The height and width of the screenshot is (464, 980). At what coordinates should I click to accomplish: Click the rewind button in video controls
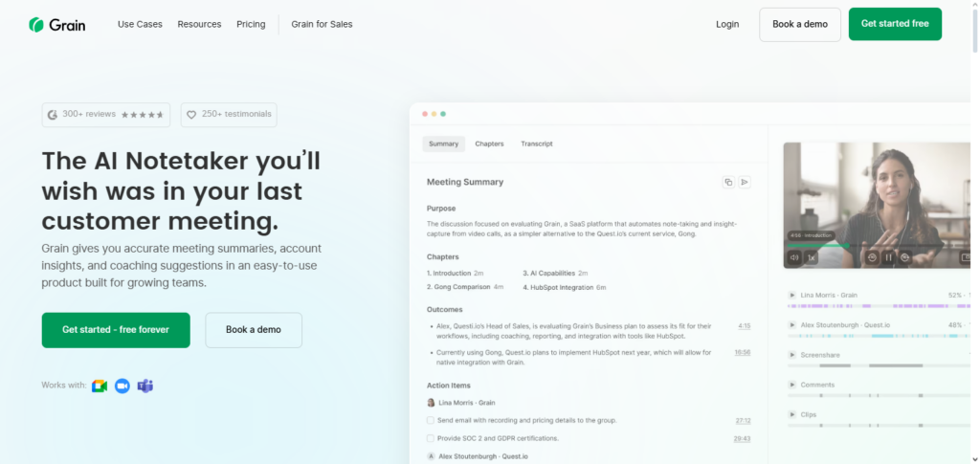(x=872, y=257)
